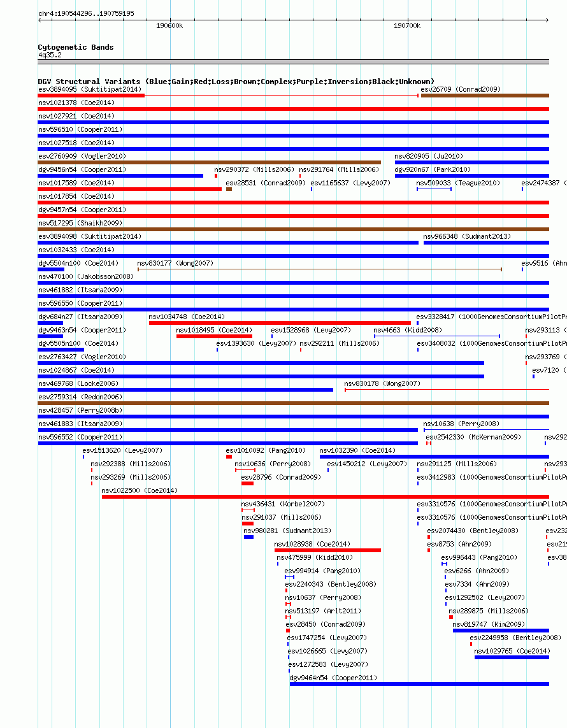567x728 pixels.
Task: Select esv1165637 (Levy2007) variant
Action: point(312,189)
